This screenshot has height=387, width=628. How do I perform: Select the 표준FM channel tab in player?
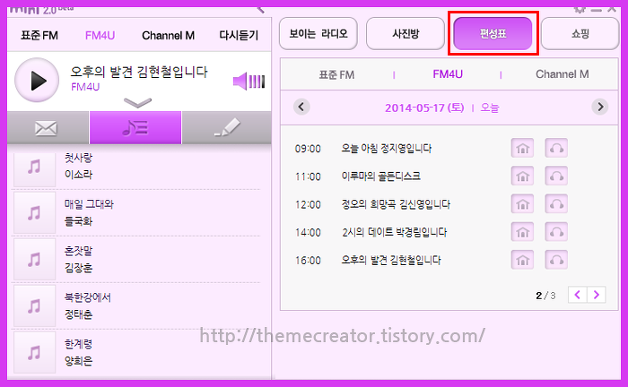[39, 36]
